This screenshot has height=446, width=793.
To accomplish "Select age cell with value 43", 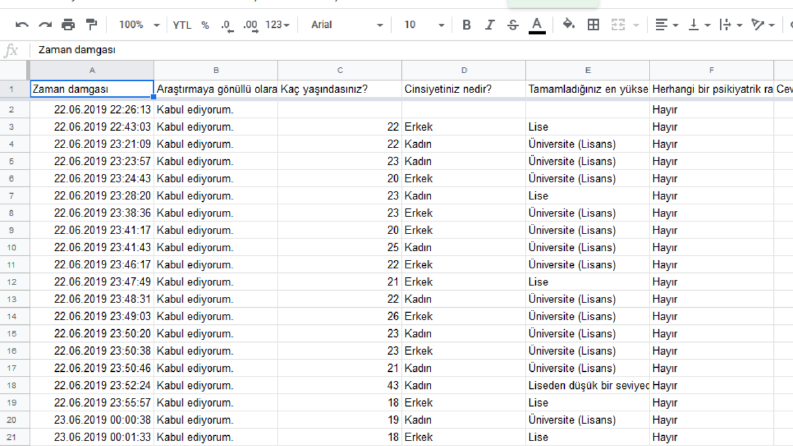I will point(340,385).
